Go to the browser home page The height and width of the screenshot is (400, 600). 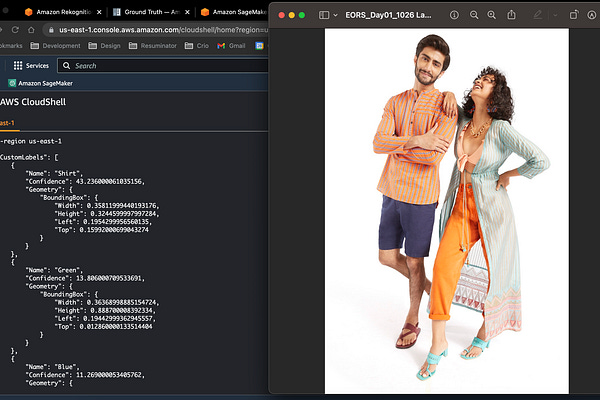(x=31, y=29)
